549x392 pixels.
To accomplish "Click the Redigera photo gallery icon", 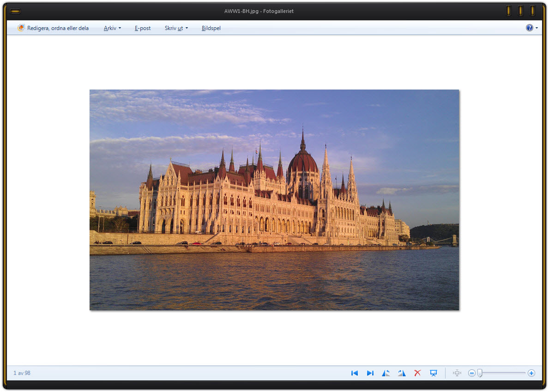I will 21,28.
